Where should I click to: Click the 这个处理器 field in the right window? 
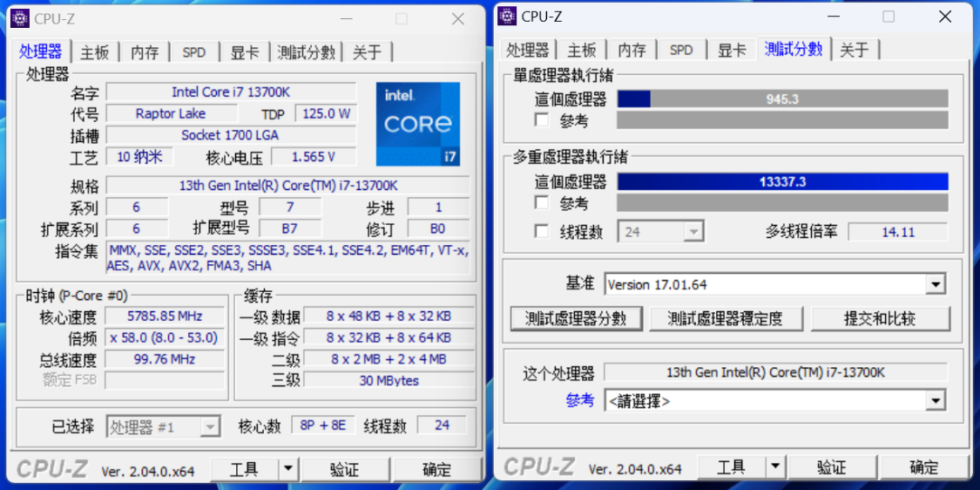pos(775,372)
